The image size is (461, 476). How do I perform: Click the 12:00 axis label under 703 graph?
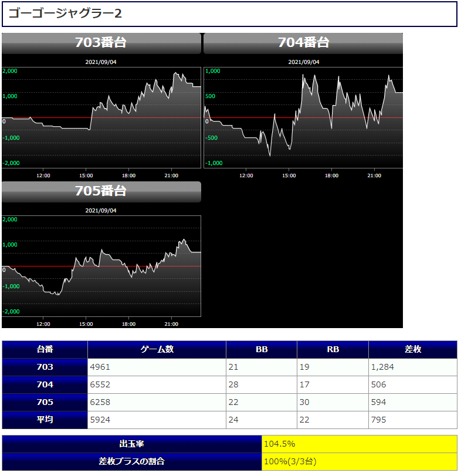(x=43, y=175)
